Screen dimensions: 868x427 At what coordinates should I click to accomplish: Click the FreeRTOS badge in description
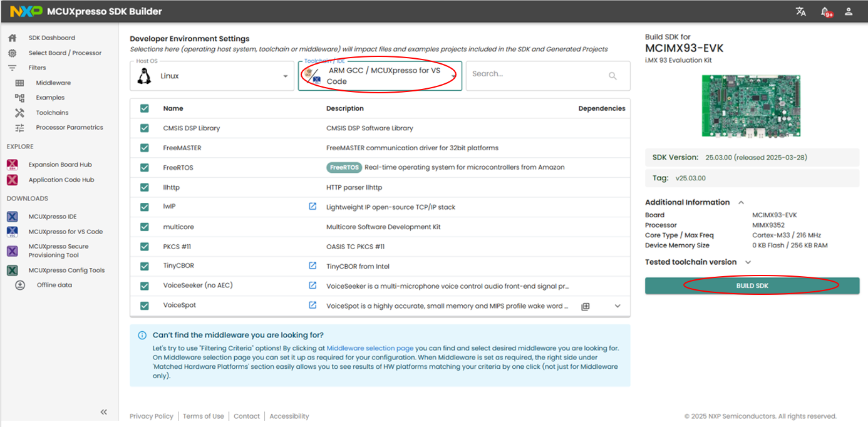point(344,168)
